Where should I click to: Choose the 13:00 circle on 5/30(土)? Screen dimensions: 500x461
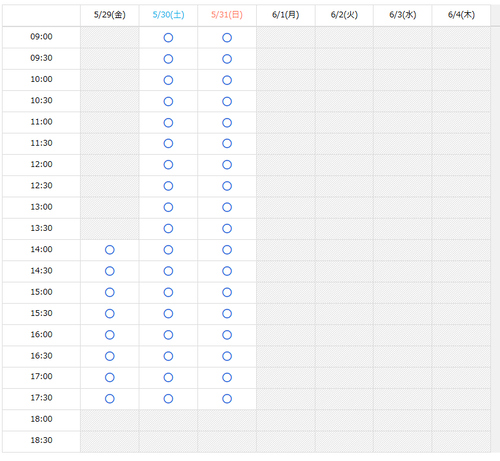[x=168, y=207]
